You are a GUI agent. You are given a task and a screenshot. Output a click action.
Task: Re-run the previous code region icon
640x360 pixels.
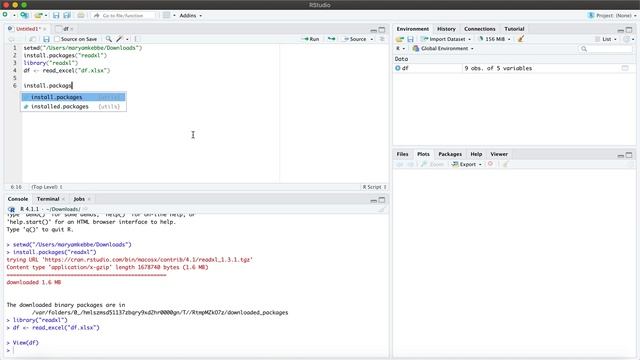point(331,39)
